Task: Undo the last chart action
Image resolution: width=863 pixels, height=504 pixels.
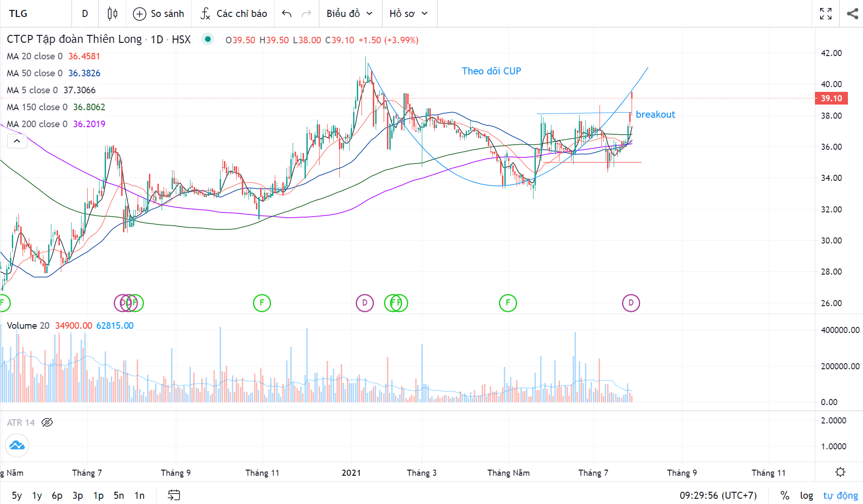Action: point(287,14)
